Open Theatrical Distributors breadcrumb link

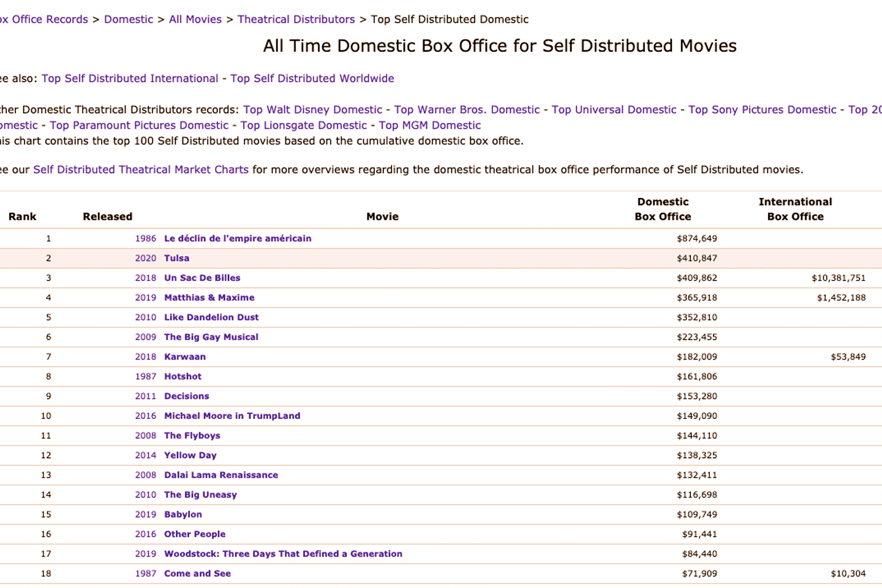[296, 19]
